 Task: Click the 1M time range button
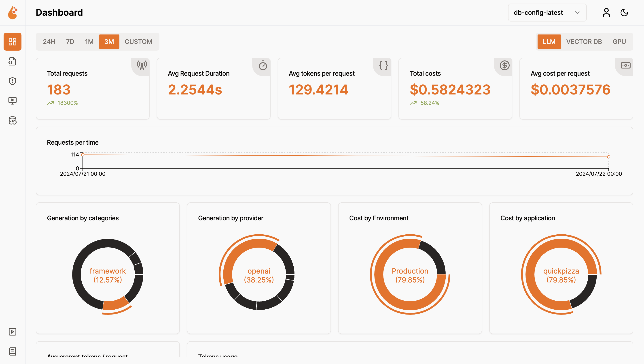(x=89, y=42)
